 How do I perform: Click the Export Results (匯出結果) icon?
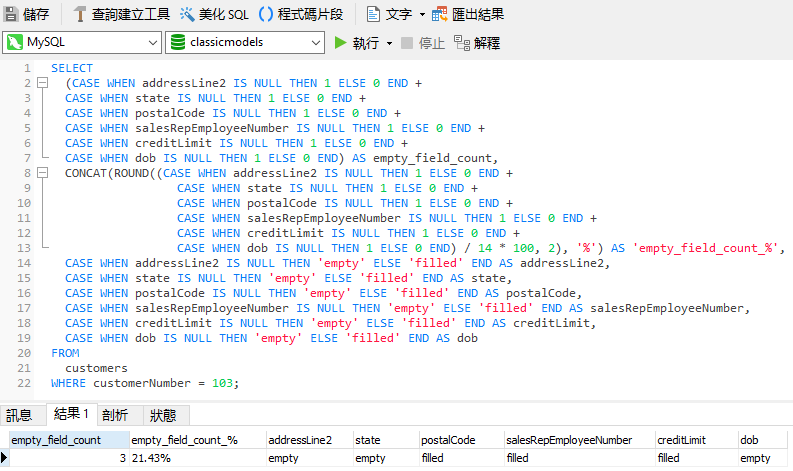[x=439, y=14]
